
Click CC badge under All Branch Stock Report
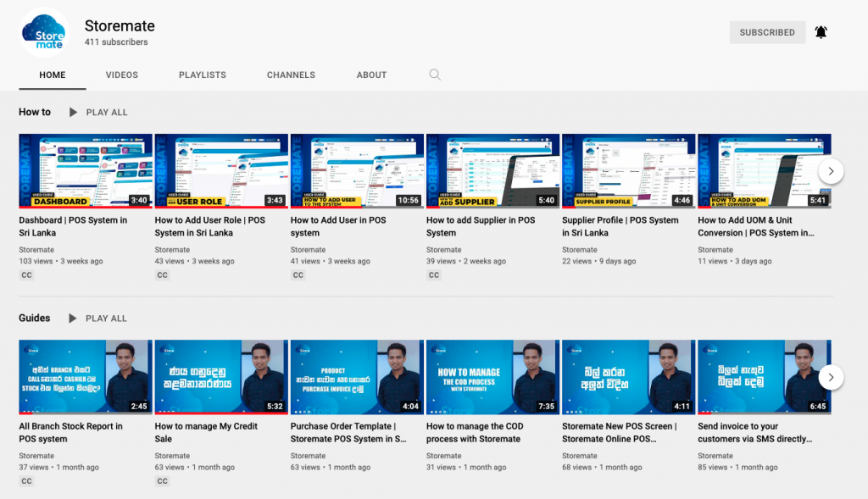point(26,481)
